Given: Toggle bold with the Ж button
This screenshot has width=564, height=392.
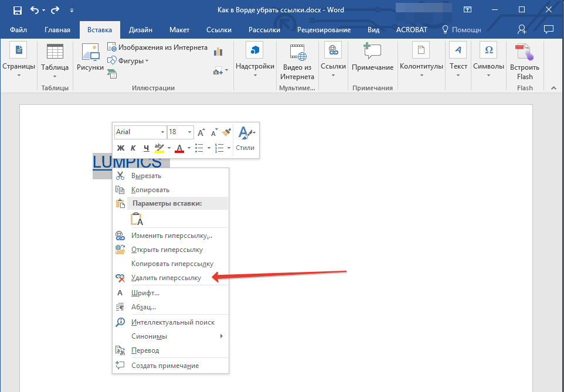Looking at the screenshot, I should (x=121, y=148).
